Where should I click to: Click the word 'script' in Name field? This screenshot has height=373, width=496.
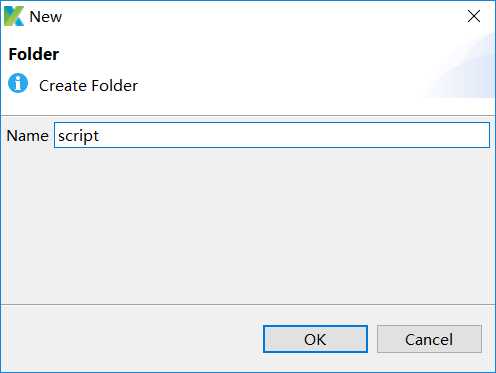pyautogui.click(x=78, y=136)
